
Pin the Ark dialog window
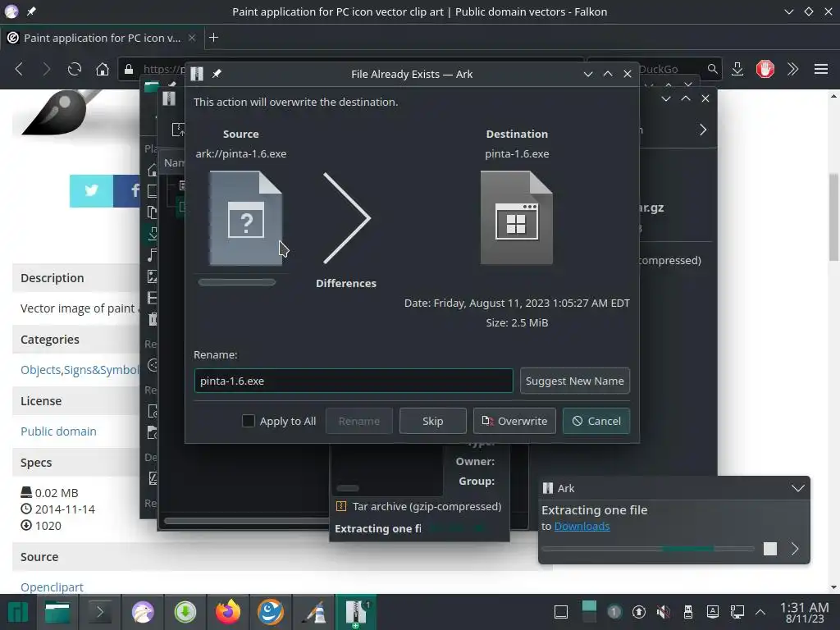[x=217, y=74]
